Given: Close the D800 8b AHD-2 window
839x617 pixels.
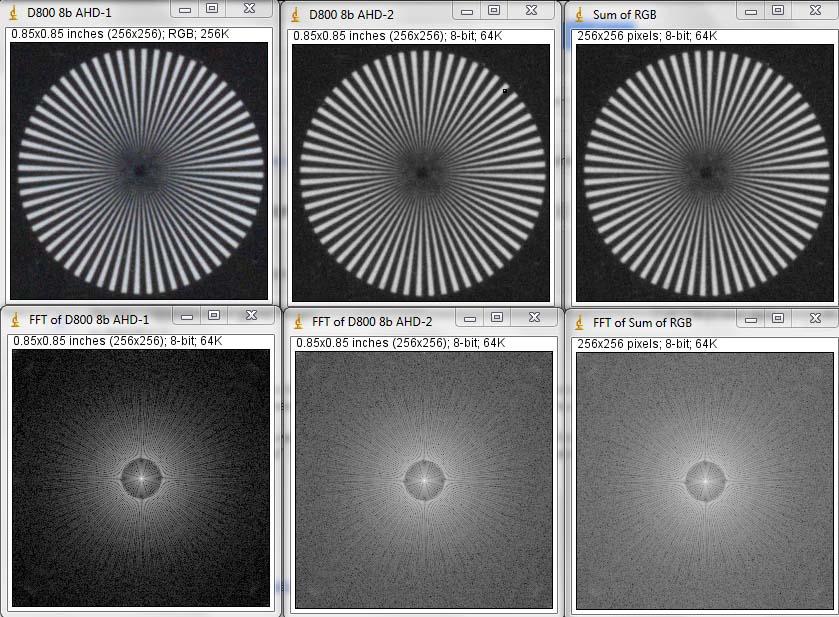Looking at the screenshot, I should pyautogui.click(x=531, y=11).
